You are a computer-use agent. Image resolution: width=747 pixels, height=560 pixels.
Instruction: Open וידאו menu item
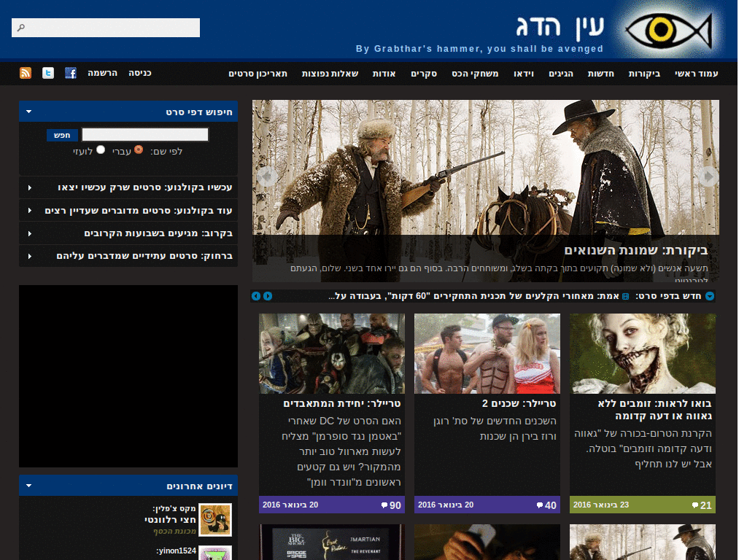(524, 74)
